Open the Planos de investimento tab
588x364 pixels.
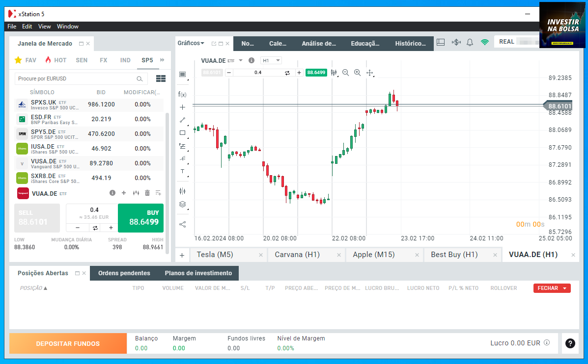point(198,273)
